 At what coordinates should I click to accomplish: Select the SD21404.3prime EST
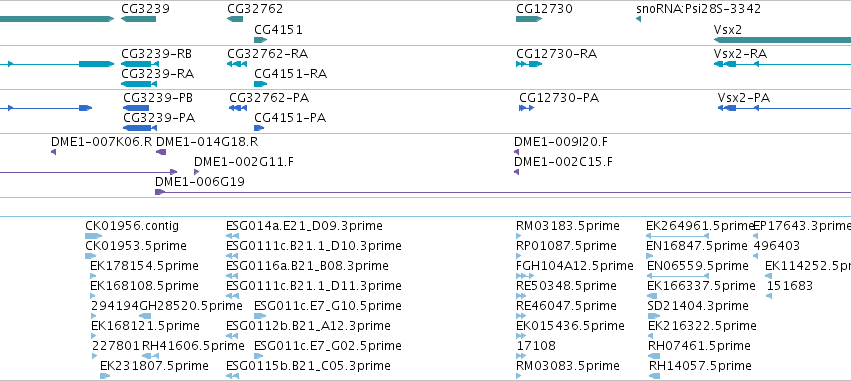(698, 306)
